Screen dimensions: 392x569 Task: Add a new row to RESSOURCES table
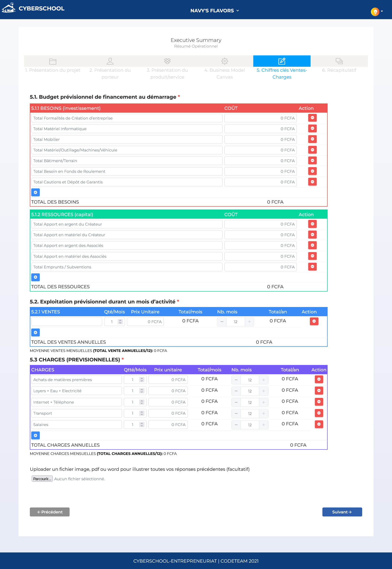(35, 277)
